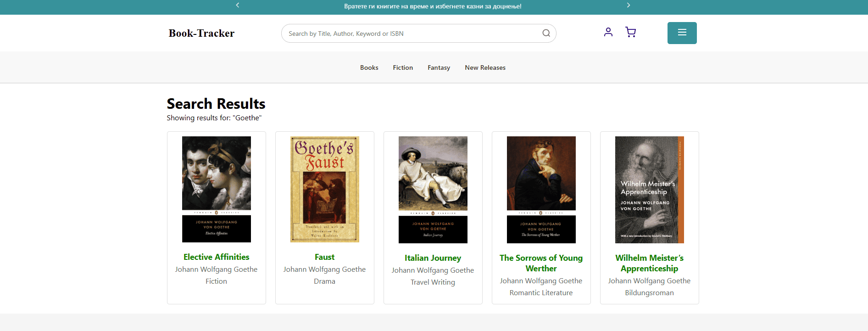The width and height of the screenshot is (868, 331).
Task: Click the search magnifier icon
Action: (546, 33)
